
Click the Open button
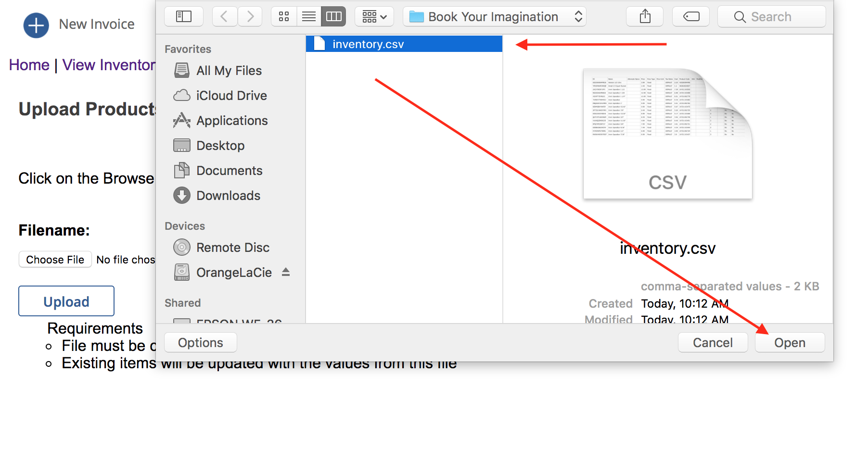[x=790, y=343]
